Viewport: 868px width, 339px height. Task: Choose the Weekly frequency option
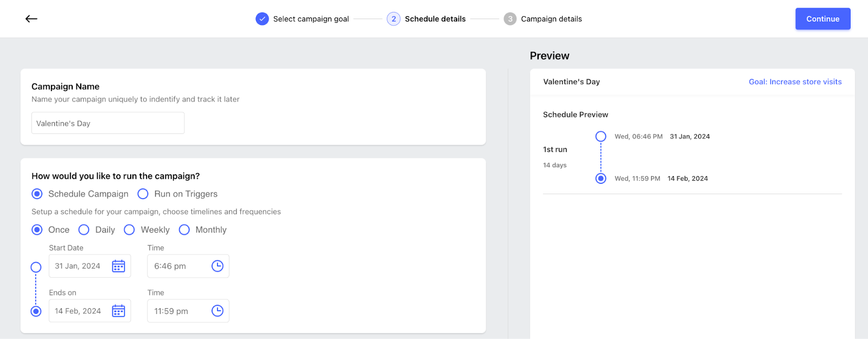click(129, 230)
